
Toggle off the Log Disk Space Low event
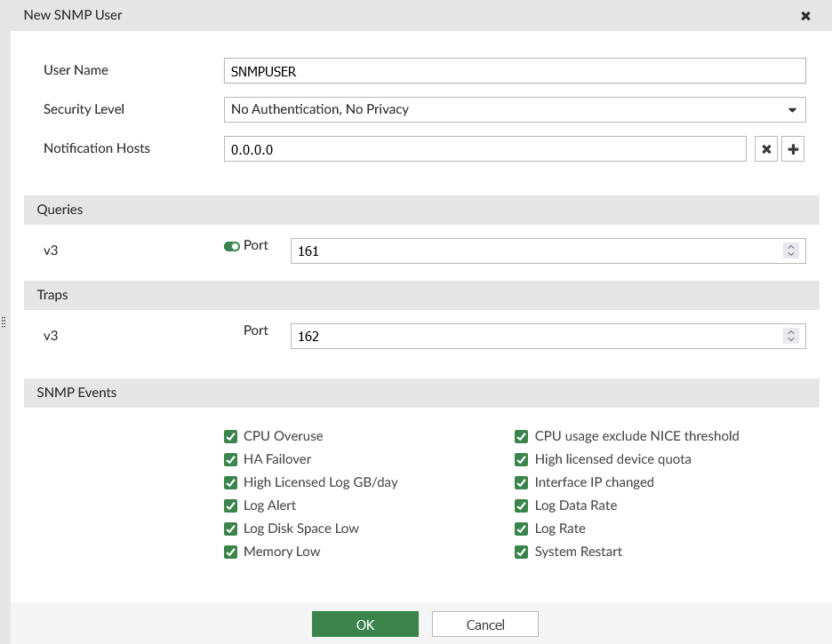point(230,529)
